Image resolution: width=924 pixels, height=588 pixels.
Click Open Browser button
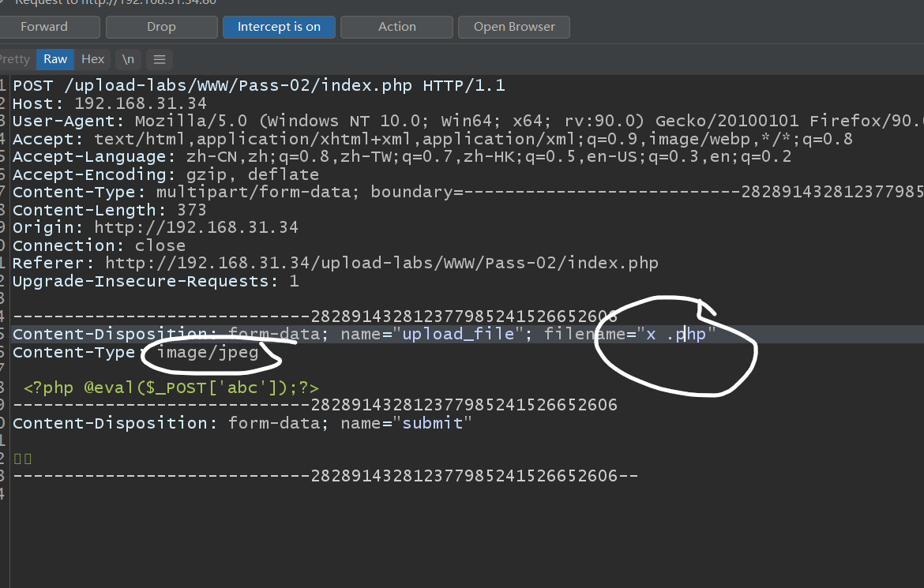[x=514, y=27]
